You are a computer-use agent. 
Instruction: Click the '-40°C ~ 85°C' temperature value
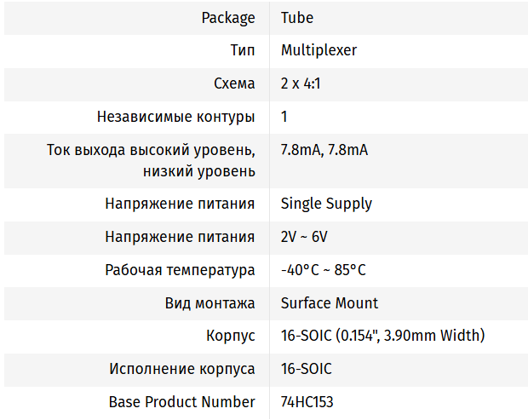coord(323,270)
